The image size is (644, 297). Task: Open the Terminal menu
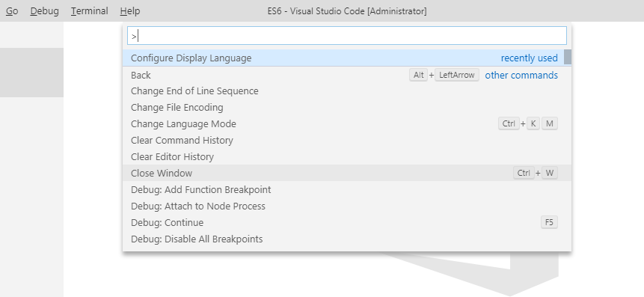89,11
